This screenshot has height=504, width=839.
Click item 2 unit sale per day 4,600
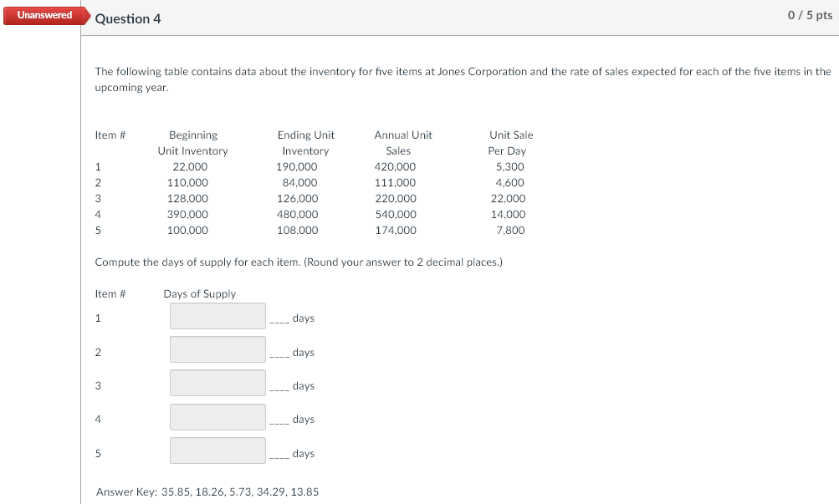[510, 183]
